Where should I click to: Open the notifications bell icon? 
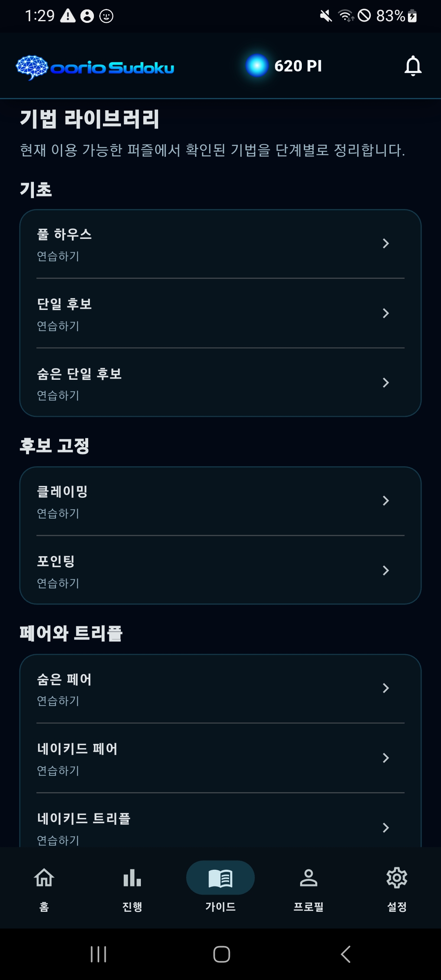[x=413, y=66]
